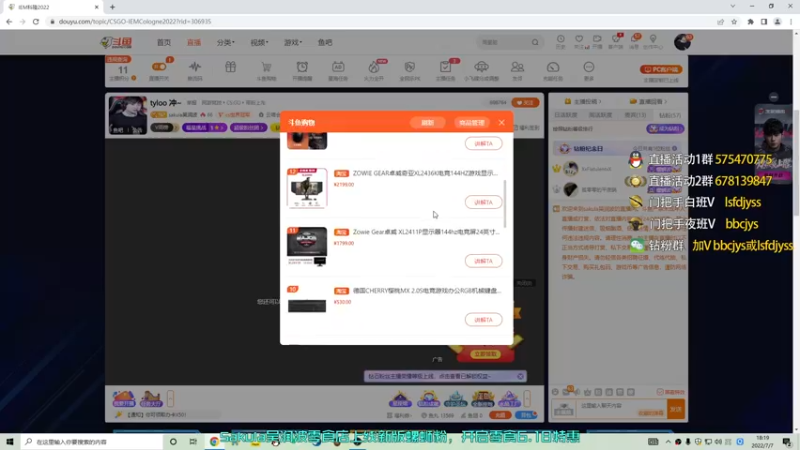This screenshot has height=450, width=800.
Task: Click the Douyu search input field
Action: pos(503,42)
